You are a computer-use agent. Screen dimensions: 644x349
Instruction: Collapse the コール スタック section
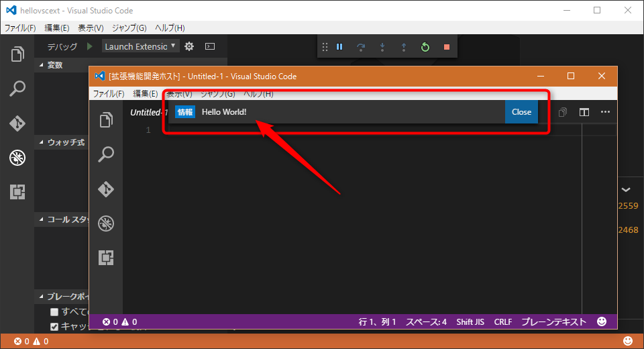click(x=42, y=219)
